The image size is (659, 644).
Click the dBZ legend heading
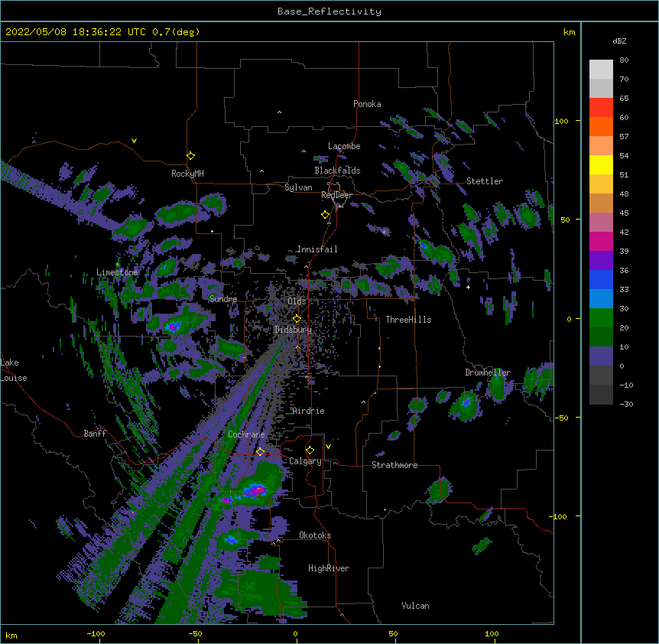tap(619, 41)
